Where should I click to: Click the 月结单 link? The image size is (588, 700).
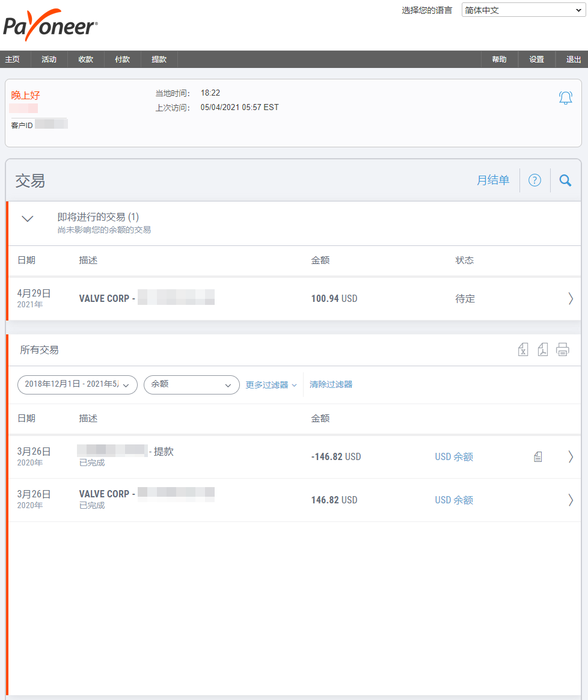pyautogui.click(x=492, y=180)
